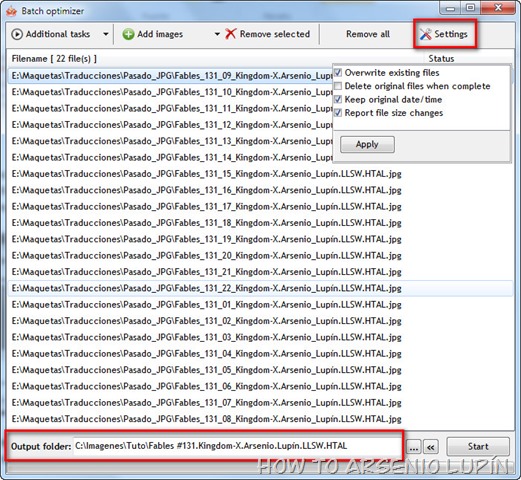Select file Fables_131_13 row
The height and width of the screenshot is (480, 521).
coord(170,141)
